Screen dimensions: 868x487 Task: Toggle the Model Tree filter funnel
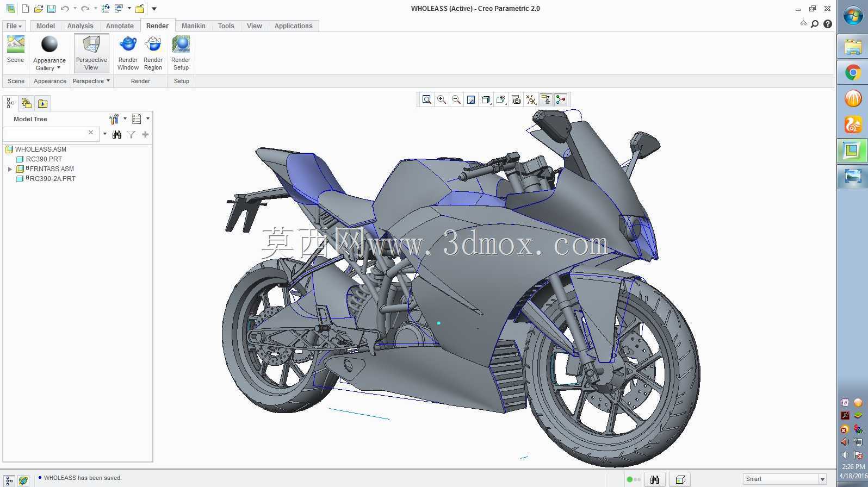(x=131, y=134)
